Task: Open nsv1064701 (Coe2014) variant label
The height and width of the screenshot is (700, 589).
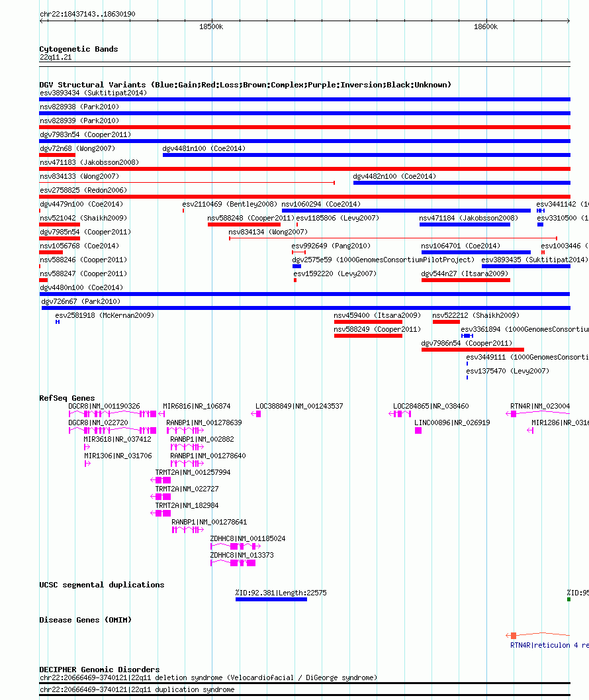Action: tap(461, 246)
